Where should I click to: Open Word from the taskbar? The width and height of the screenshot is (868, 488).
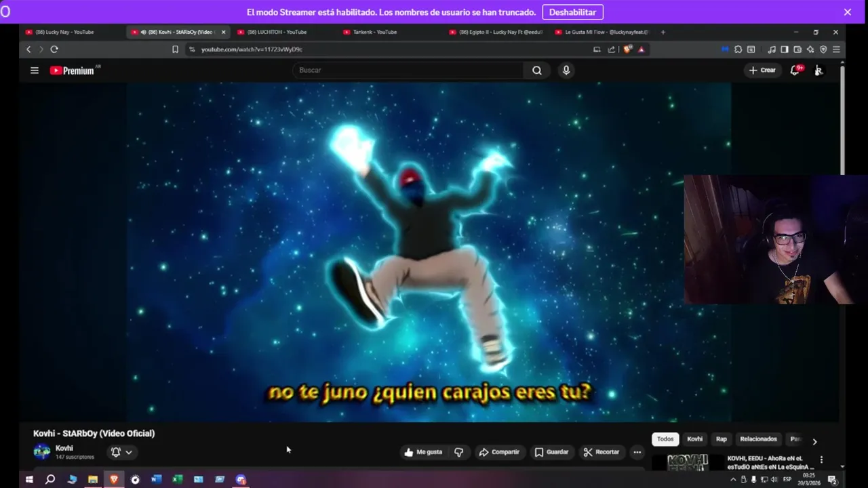[156, 479]
